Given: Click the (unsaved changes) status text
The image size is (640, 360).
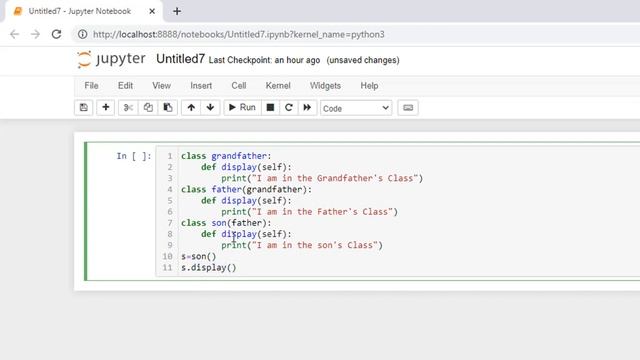Looking at the screenshot, I should click(x=363, y=60).
